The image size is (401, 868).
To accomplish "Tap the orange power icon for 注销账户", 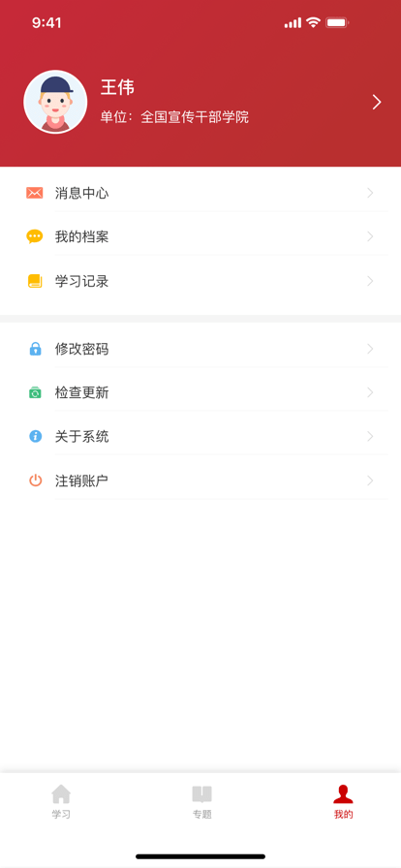I will pyautogui.click(x=35, y=480).
